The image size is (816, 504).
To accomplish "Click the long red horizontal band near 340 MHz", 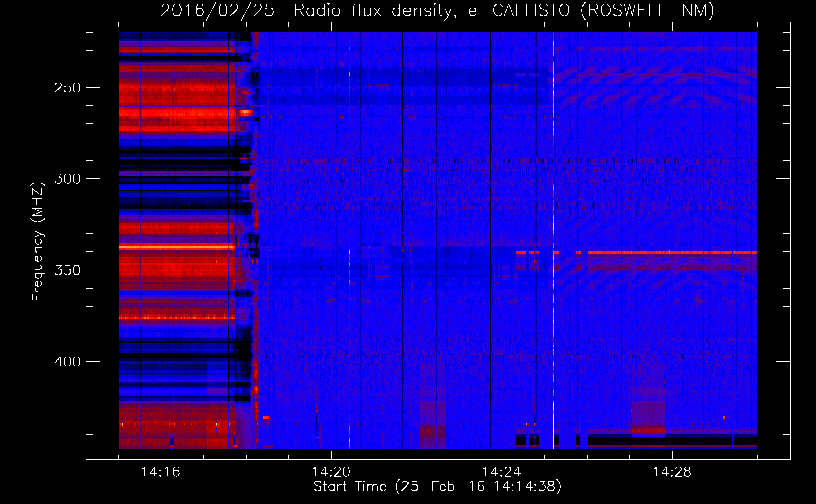I will coord(672,252).
